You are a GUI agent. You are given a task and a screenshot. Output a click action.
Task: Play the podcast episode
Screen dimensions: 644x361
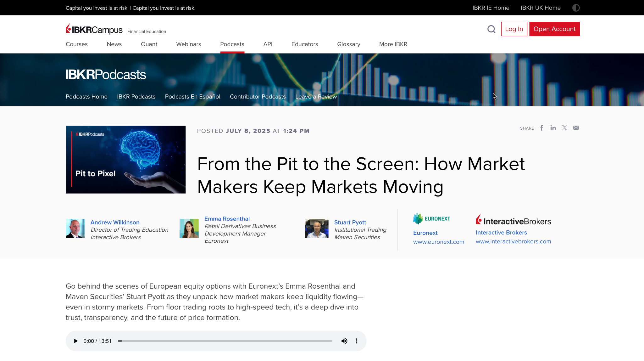coord(75,341)
